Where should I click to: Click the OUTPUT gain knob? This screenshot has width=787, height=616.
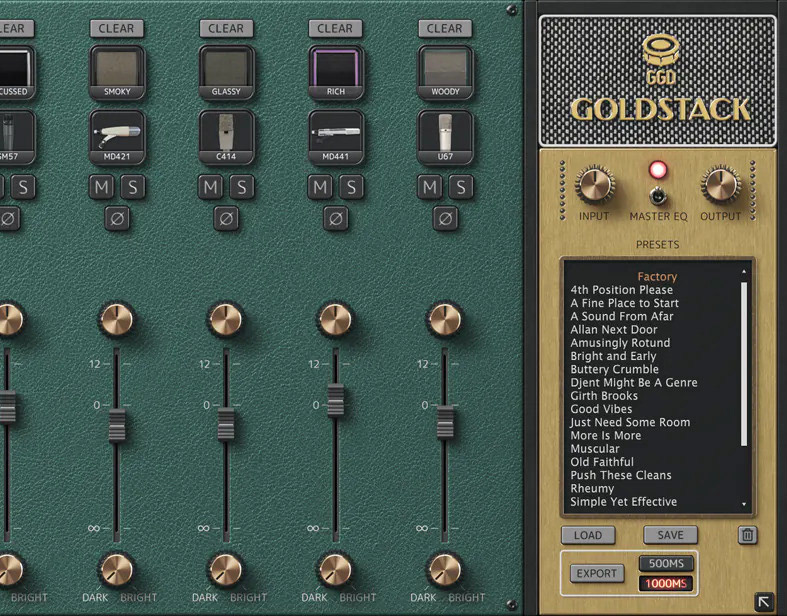click(721, 184)
